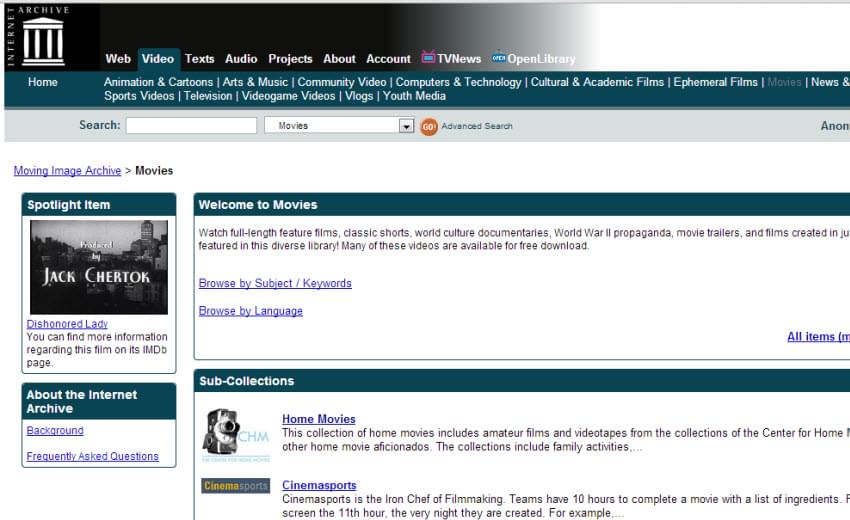The width and height of the screenshot is (850, 520).
Task: Click the Welcome to Movies header
Action: click(258, 205)
